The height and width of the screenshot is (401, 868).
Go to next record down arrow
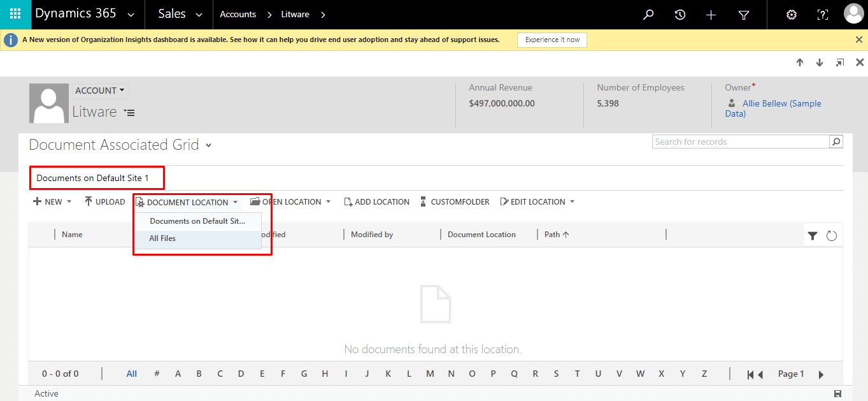[x=820, y=62]
